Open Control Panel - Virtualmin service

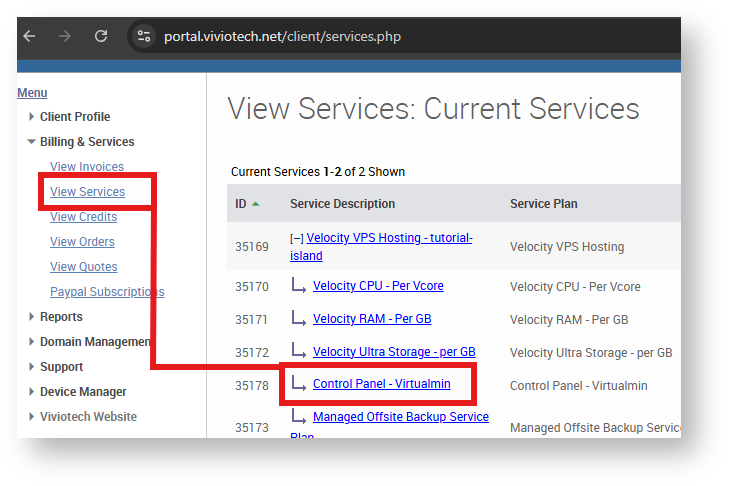381,384
